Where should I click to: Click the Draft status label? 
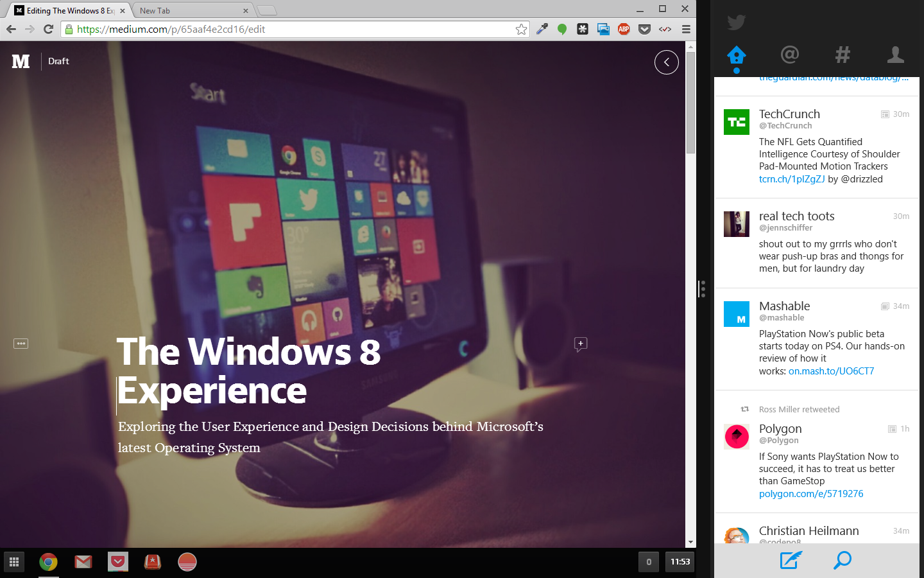pos(58,61)
